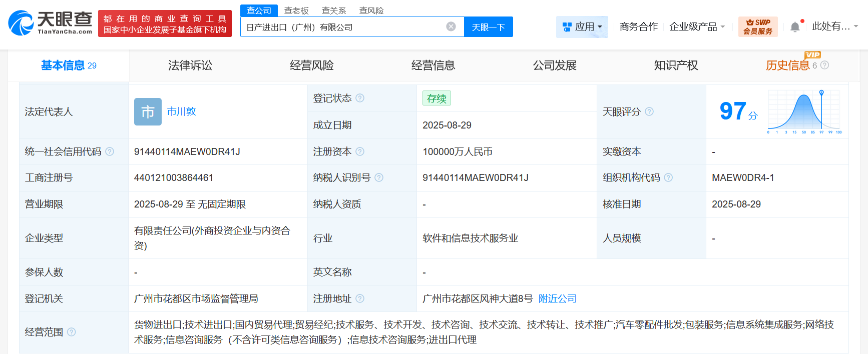Open the 法律诉讼 tab

(x=190, y=65)
